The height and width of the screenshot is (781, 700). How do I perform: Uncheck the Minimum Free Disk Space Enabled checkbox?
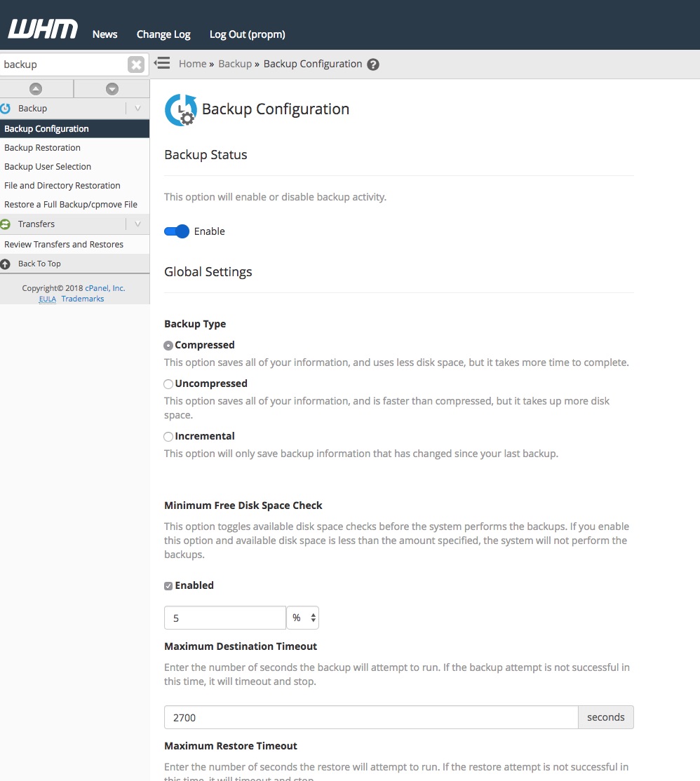pyautogui.click(x=168, y=586)
